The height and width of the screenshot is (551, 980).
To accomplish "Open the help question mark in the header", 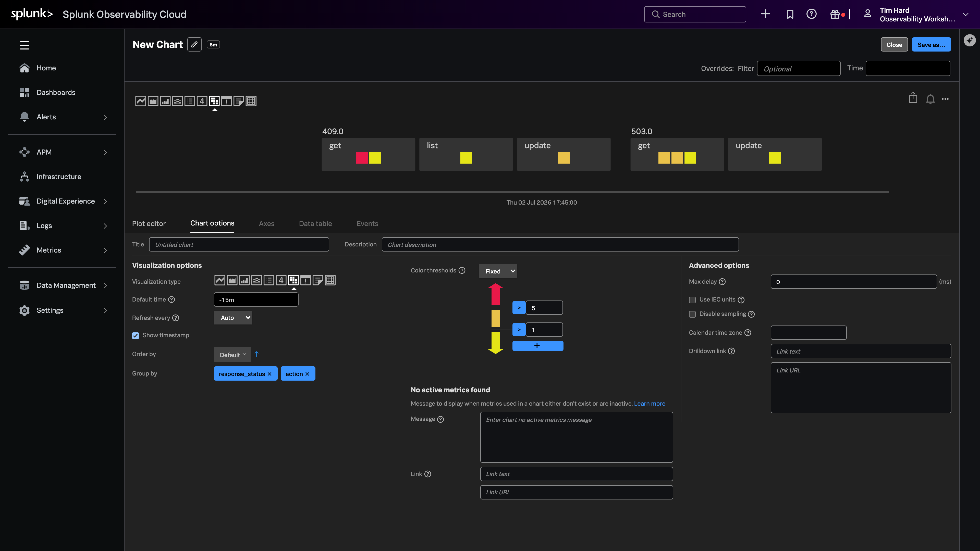I will click(812, 14).
